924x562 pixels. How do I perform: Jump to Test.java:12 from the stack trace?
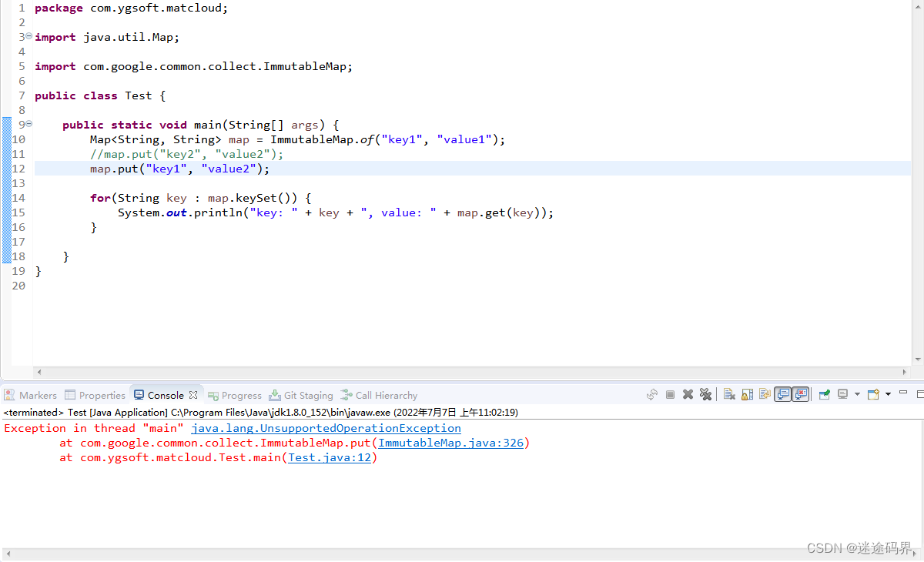(330, 457)
